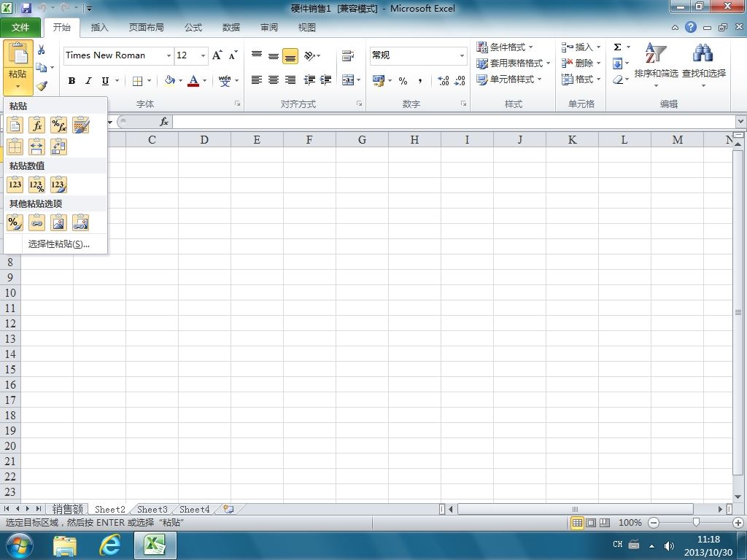
Task: Insert function using formula bar fx icon
Action: [164, 122]
